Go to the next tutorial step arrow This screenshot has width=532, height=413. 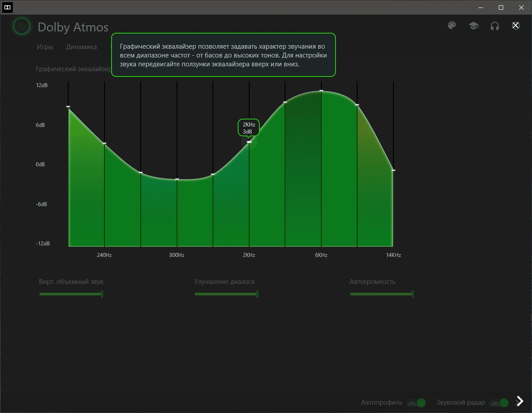[520, 401]
